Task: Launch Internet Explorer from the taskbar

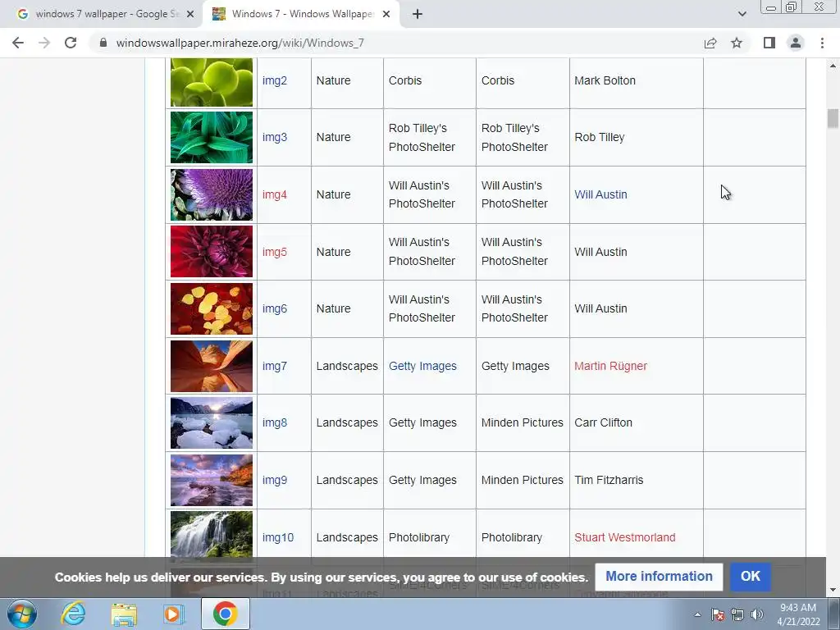Action: coord(73,614)
